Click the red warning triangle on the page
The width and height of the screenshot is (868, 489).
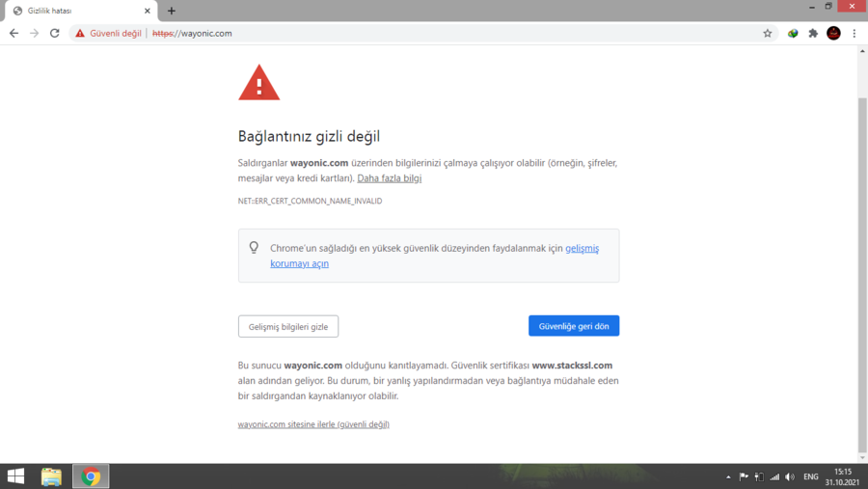pyautogui.click(x=259, y=83)
